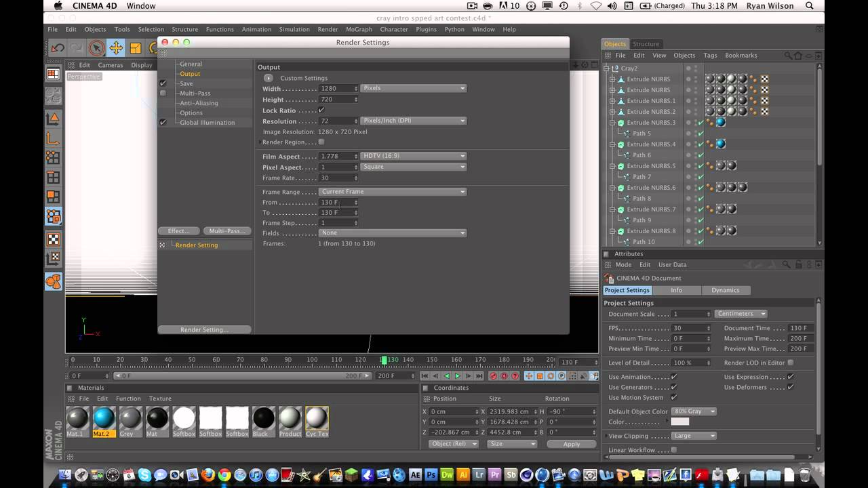Open the Fields None dropdown
868x488 pixels.
tap(393, 232)
